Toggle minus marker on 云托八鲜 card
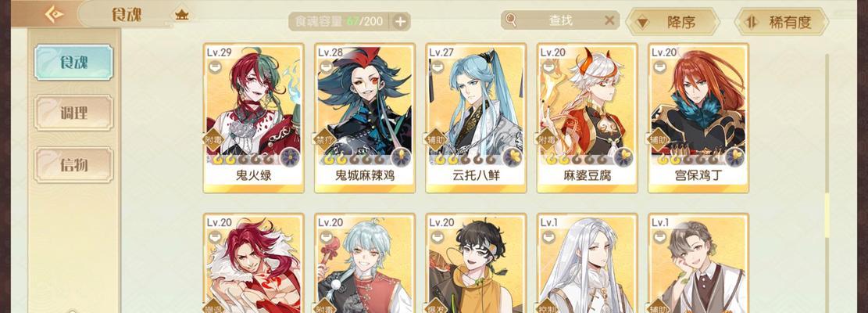The height and width of the screenshot is (313, 868). tap(436, 67)
